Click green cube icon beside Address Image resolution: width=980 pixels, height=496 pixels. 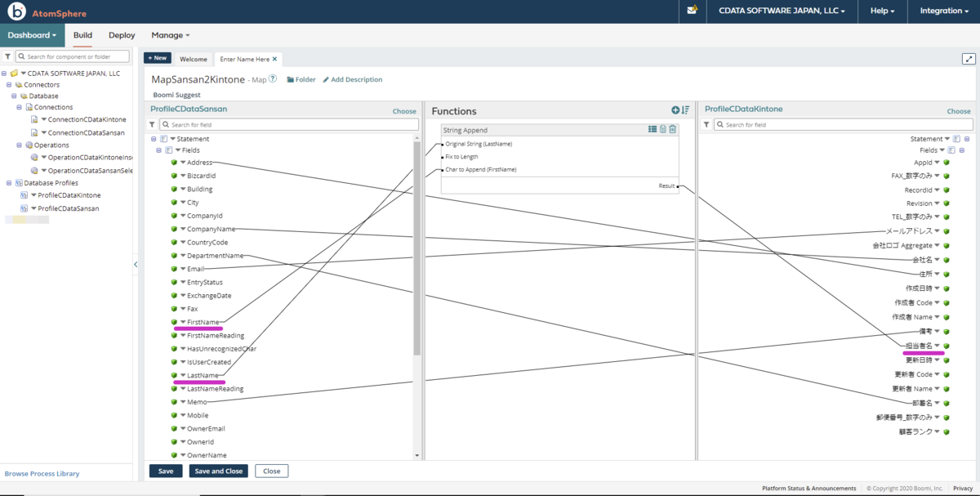[x=174, y=163]
